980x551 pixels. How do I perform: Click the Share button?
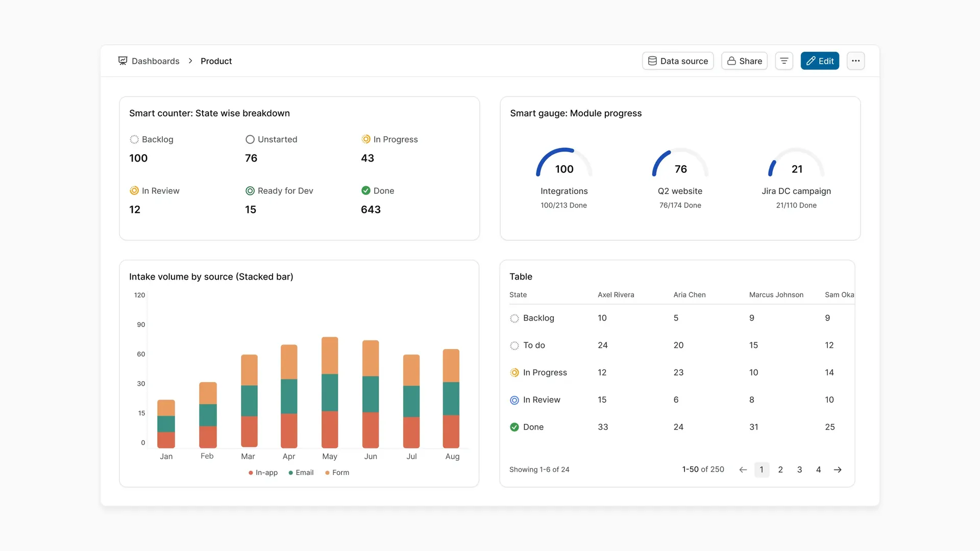point(744,61)
